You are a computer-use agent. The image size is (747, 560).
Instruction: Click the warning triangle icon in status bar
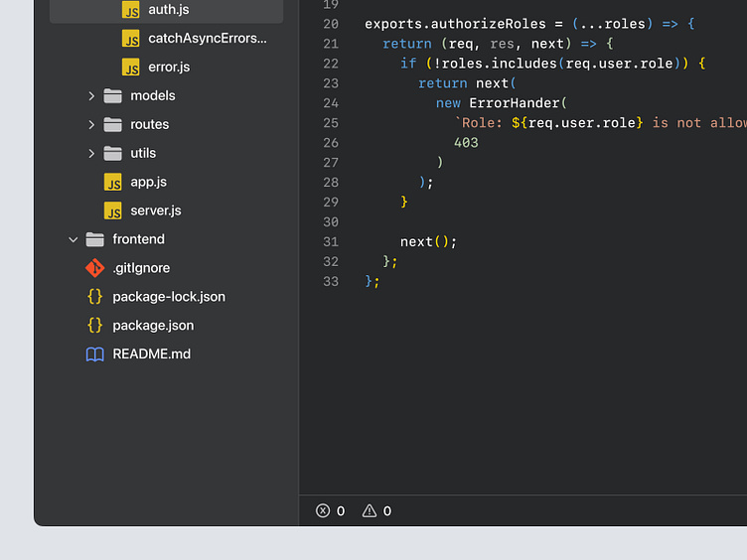[x=370, y=511]
